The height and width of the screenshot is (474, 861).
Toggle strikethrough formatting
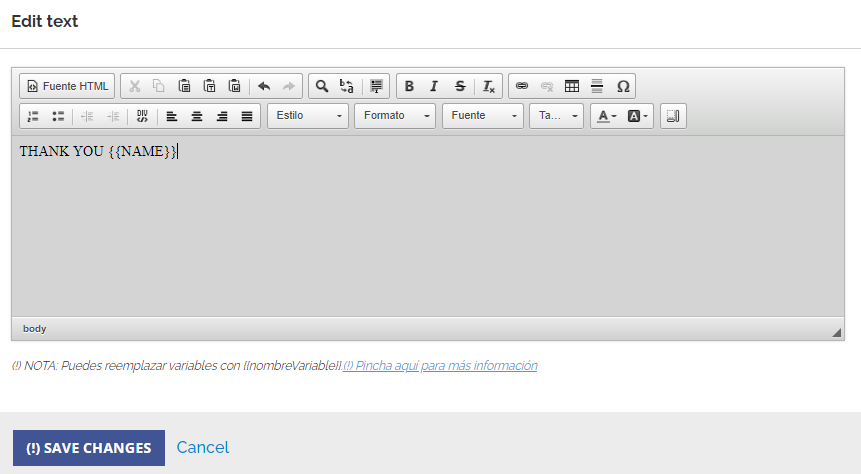pyautogui.click(x=459, y=86)
